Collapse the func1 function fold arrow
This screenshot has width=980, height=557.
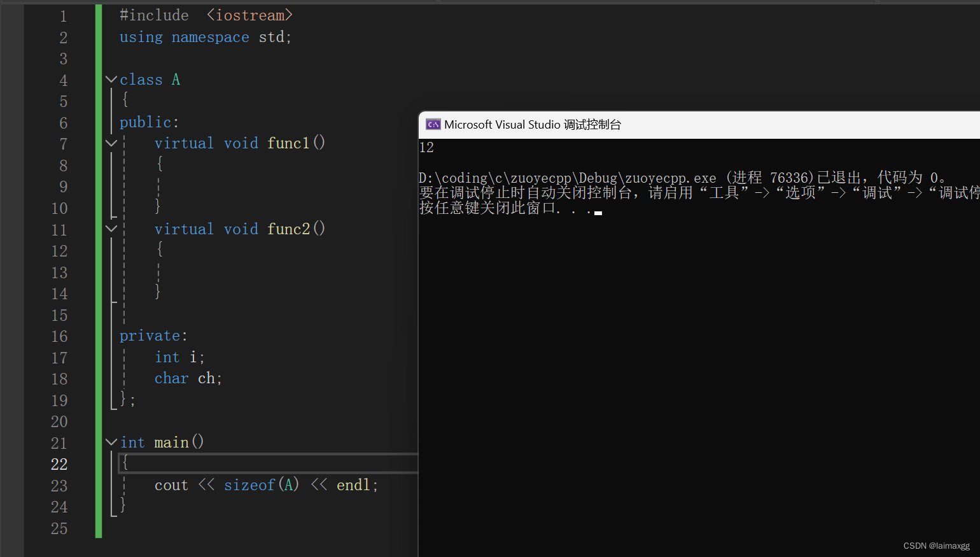[x=111, y=143]
